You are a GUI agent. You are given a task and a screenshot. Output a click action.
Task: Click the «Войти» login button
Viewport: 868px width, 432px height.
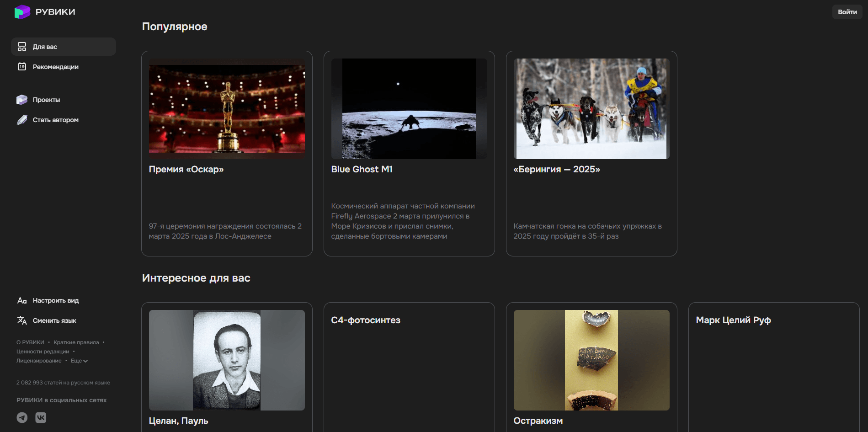coord(847,12)
